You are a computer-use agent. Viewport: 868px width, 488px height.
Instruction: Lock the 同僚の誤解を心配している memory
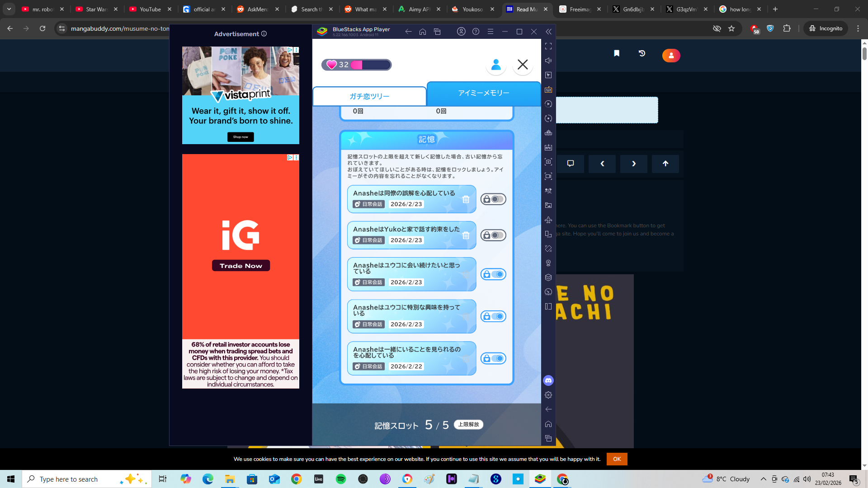493,199
